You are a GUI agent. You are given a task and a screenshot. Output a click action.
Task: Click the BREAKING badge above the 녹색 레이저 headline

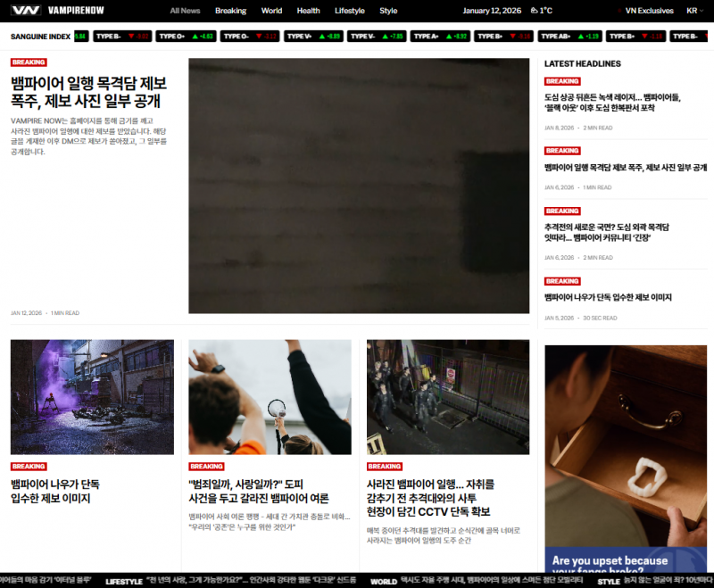(562, 81)
